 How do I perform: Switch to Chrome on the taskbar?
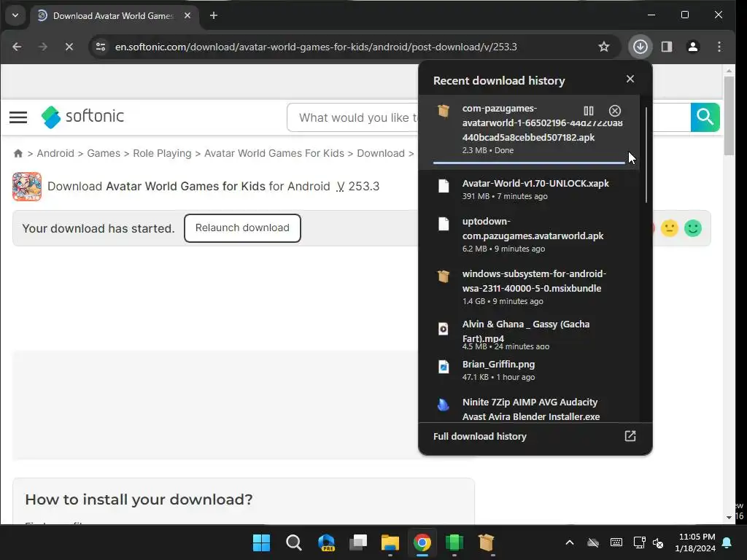click(x=422, y=542)
